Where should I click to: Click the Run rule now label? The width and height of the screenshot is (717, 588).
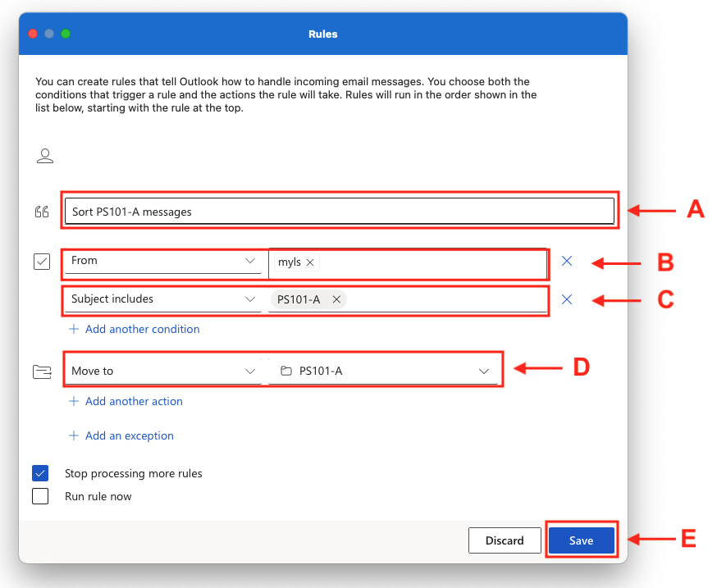click(x=98, y=496)
